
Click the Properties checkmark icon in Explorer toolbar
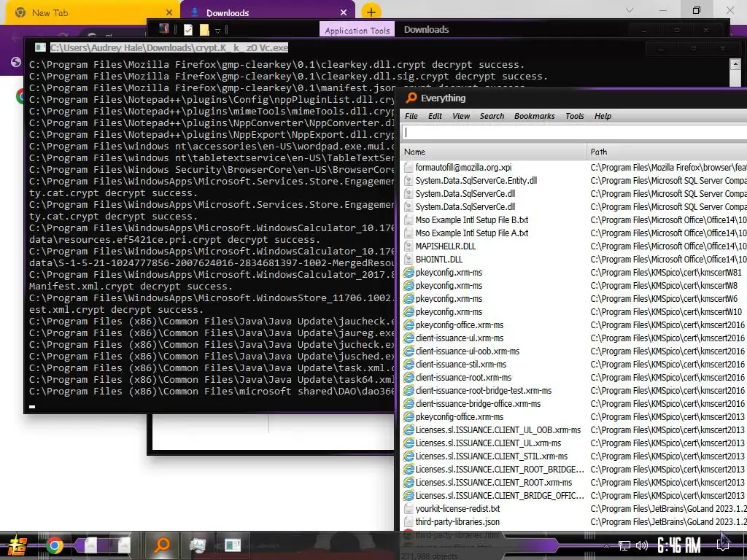point(188,30)
